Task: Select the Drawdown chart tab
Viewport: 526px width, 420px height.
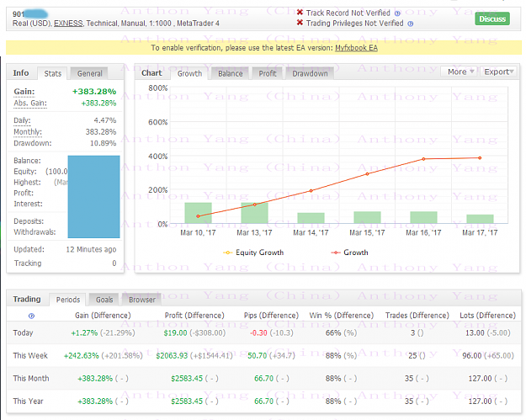Action: click(x=310, y=73)
